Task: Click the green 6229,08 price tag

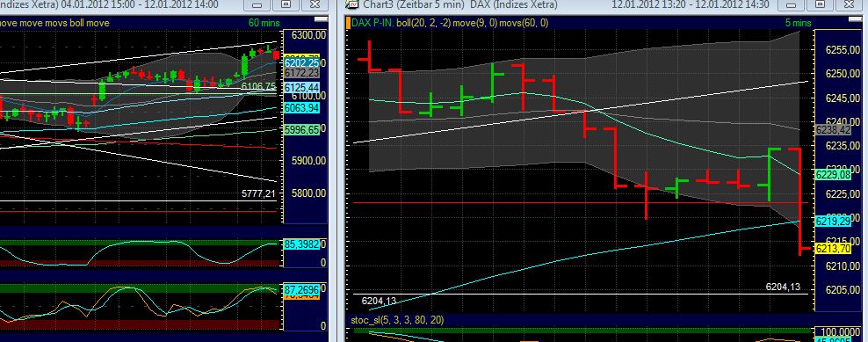Action: click(833, 175)
